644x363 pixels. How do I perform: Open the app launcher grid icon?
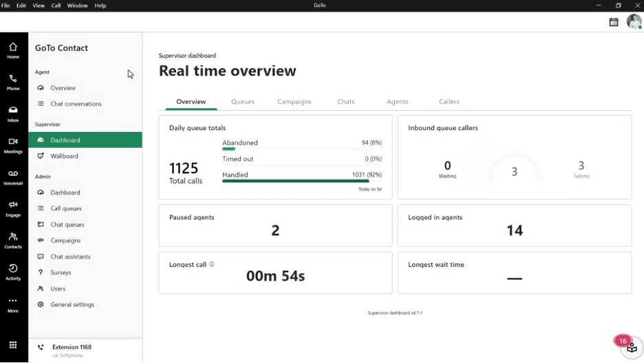(13, 345)
